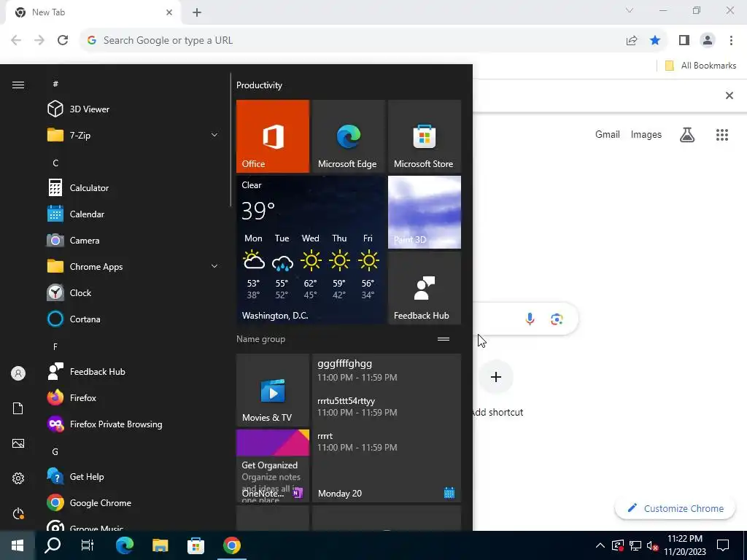This screenshot has width=747, height=560.
Task: Open the Microsoft Store tile
Action: [425, 136]
